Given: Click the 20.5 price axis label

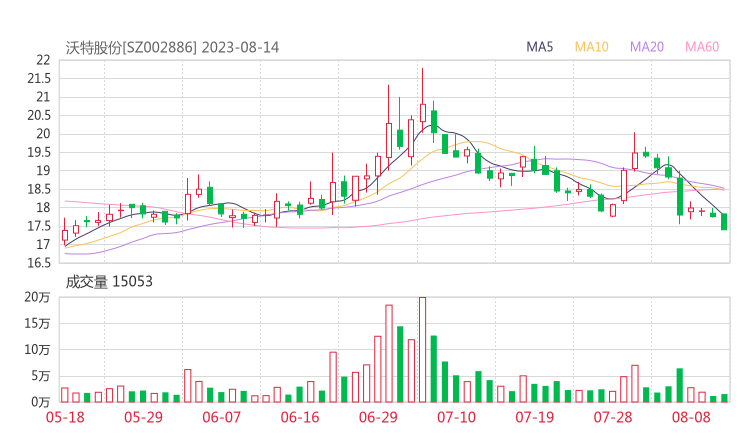Looking at the screenshot, I should point(39,115).
